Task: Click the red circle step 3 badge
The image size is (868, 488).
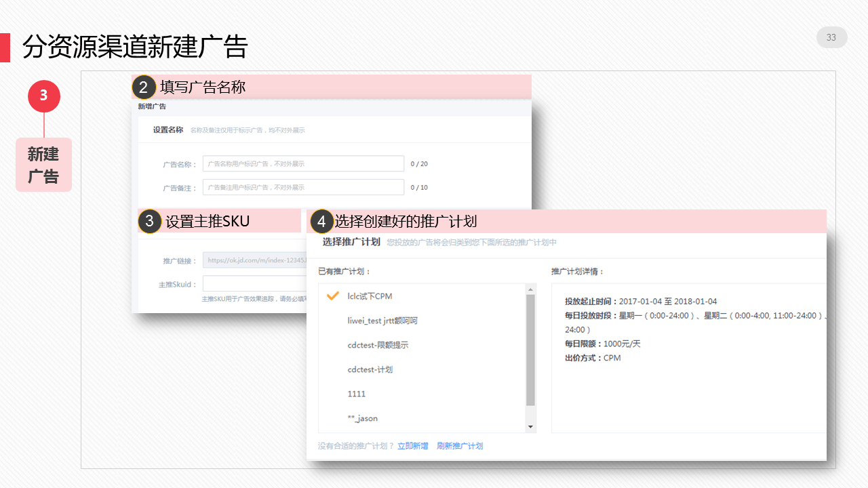Action: 44,96
